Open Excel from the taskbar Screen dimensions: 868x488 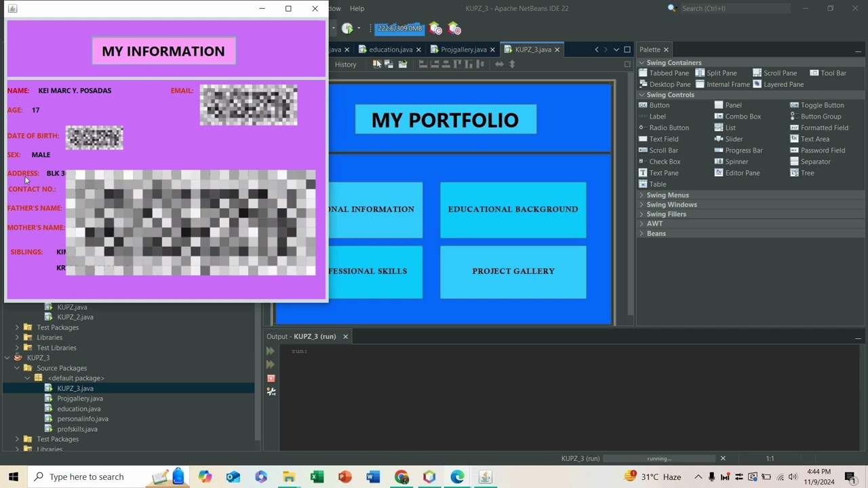[317, 476]
